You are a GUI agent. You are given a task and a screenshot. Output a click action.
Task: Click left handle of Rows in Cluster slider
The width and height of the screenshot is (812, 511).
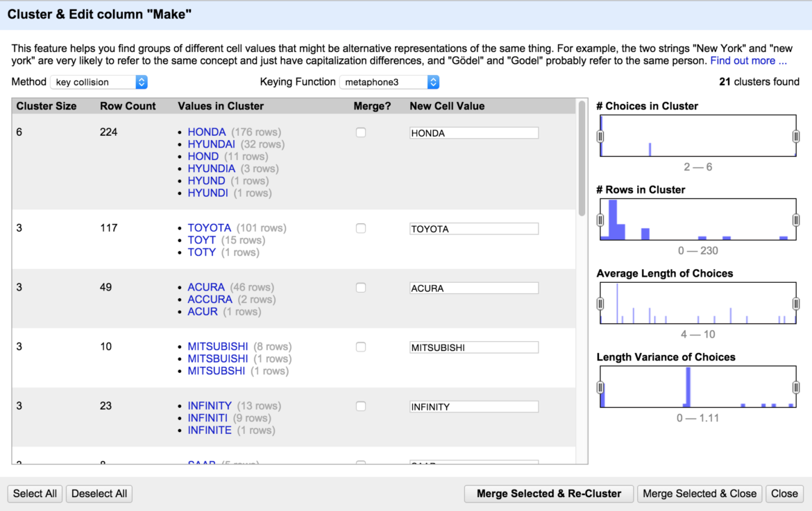(x=600, y=220)
